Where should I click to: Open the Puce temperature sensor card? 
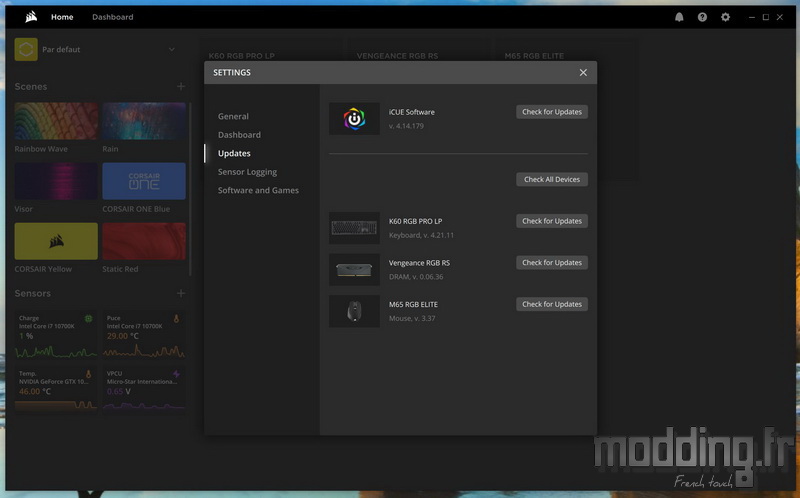[x=144, y=335]
